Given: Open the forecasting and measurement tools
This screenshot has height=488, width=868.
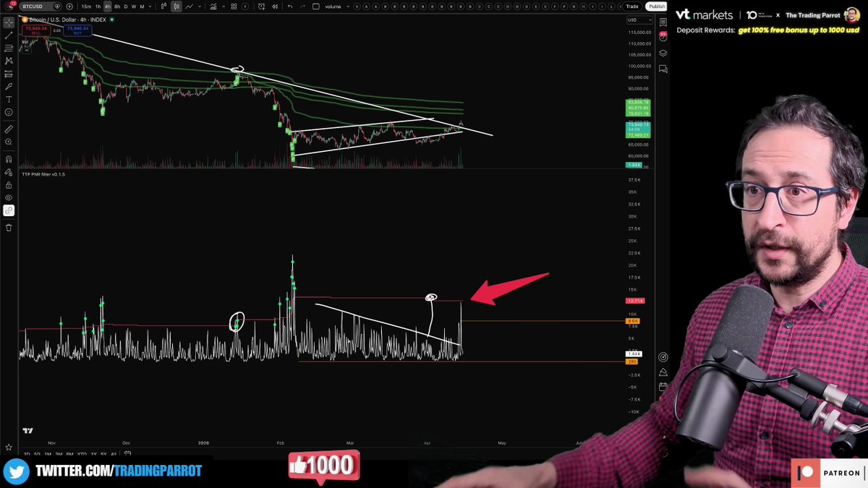Looking at the screenshot, I should coord(9,73).
